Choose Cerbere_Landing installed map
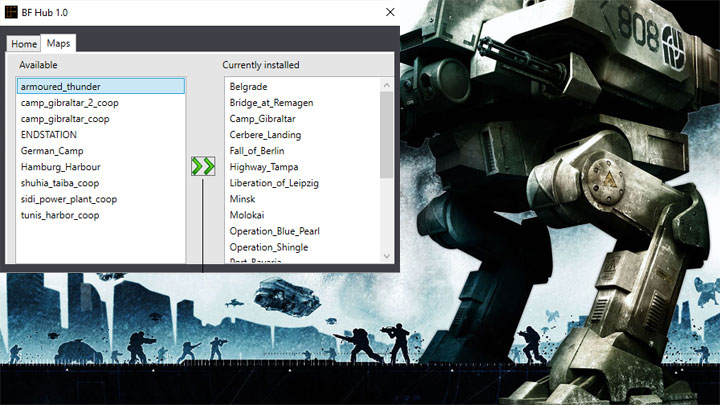 pos(303,135)
